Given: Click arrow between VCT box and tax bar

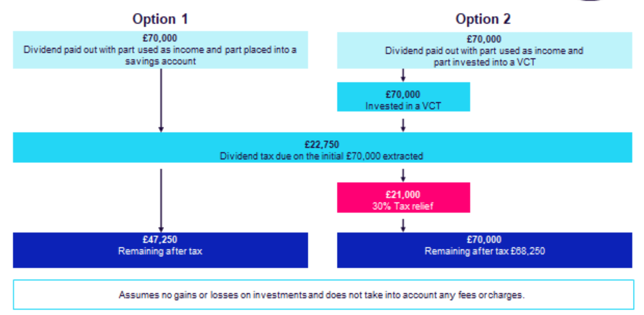Looking at the screenshot, I should 403,125.
